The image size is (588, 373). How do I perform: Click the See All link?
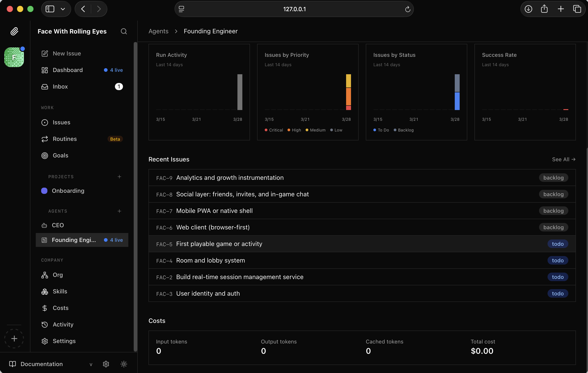click(563, 159)
